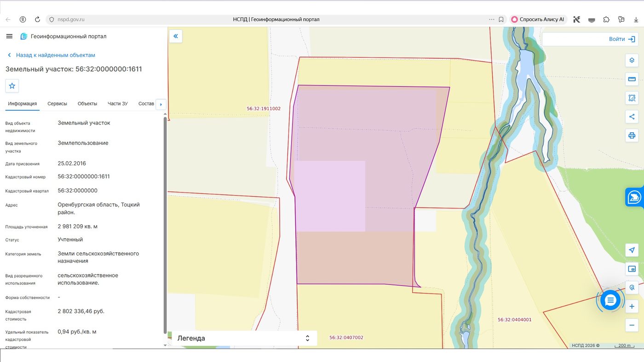This screenshot has height=362, width=644.
Task: View site protection shield icon
Action: tap(52, 20)
